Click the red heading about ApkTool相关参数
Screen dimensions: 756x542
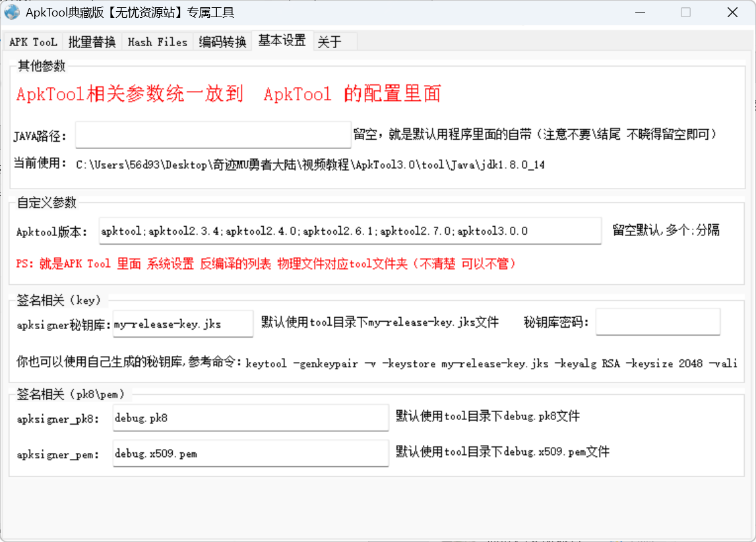(228, 94)
